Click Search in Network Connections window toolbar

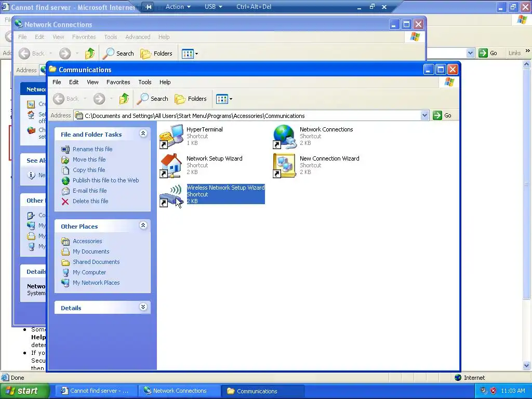coord(118,54)
